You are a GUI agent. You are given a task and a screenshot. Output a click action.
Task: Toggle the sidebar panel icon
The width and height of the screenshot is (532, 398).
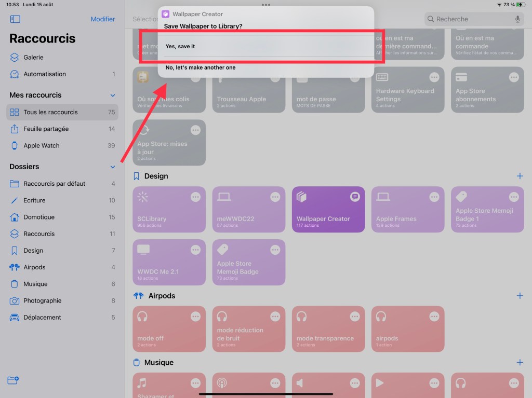point(15,19)
